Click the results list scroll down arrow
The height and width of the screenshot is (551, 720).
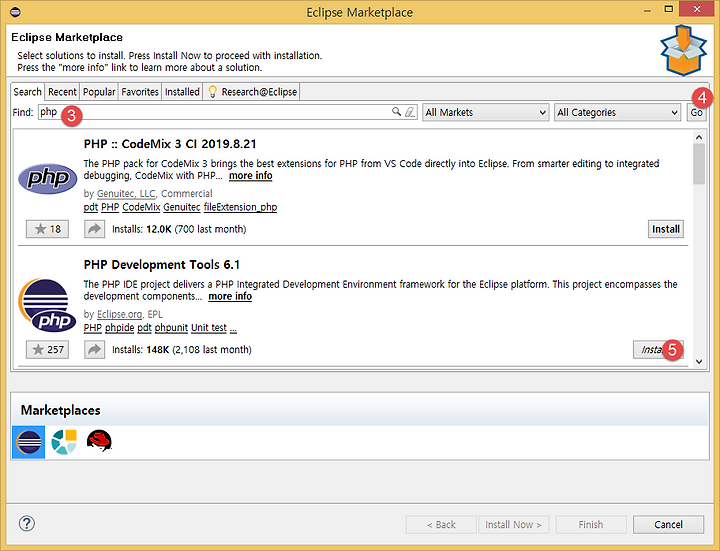(x=699, y=361)
